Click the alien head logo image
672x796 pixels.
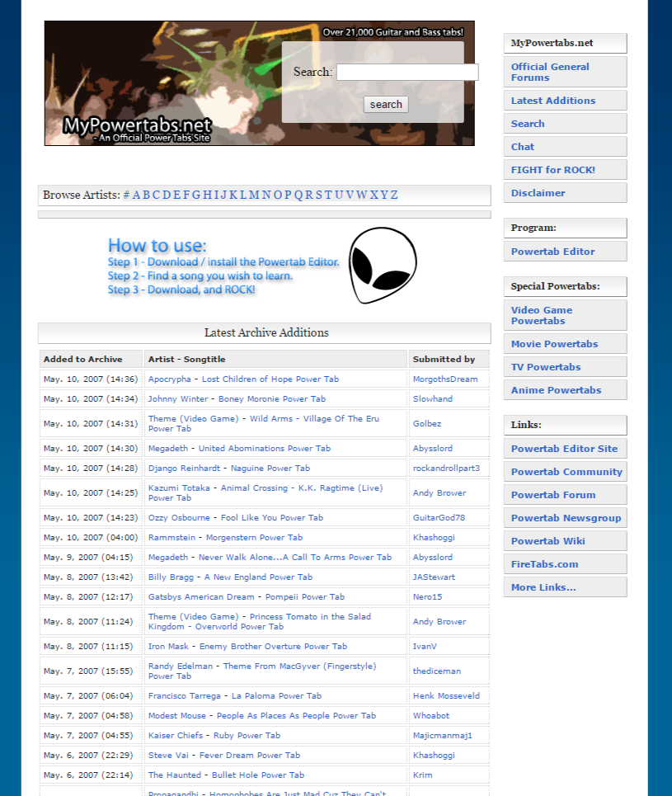[x=383, y=265]
